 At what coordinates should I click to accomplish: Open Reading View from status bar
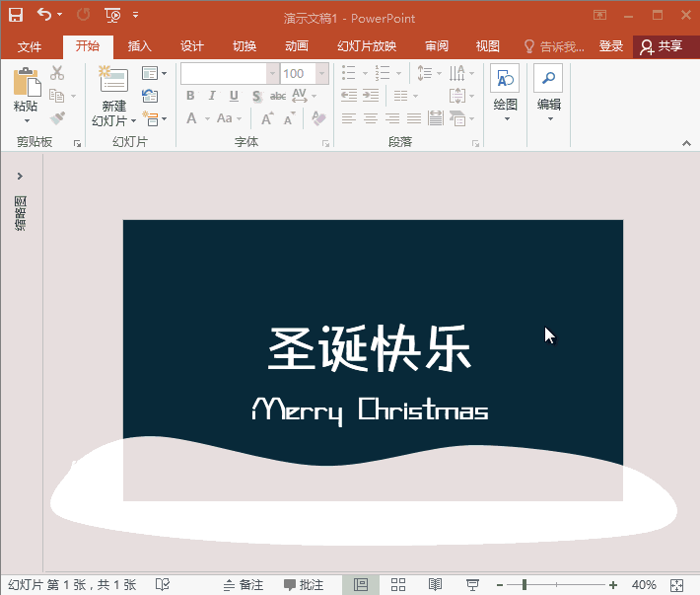click(435, 585)
